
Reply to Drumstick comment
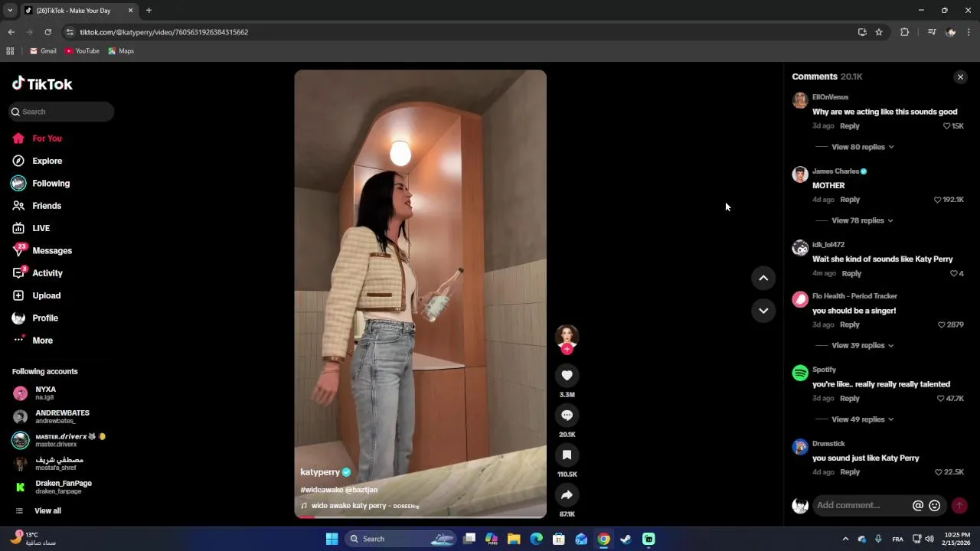click(850, 472)
